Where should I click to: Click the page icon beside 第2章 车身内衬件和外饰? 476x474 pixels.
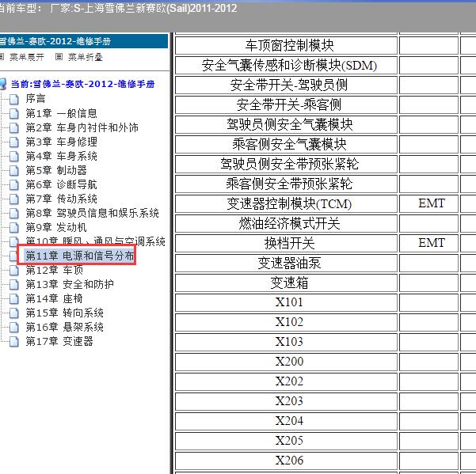click(x=14, y=127)
